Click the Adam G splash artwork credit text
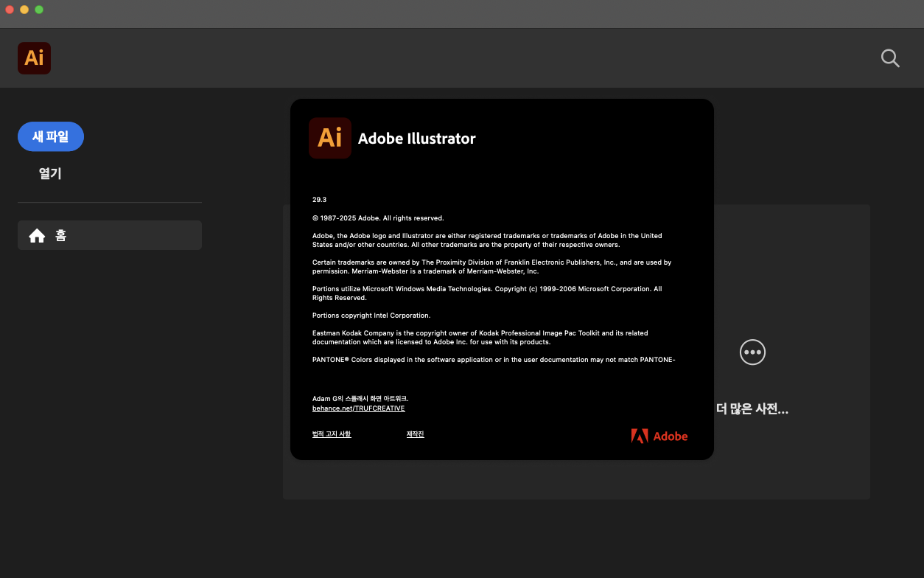Image resolution: width=924 pixels, height=578 pixels. pyautogui.click(x=360, y=399)
